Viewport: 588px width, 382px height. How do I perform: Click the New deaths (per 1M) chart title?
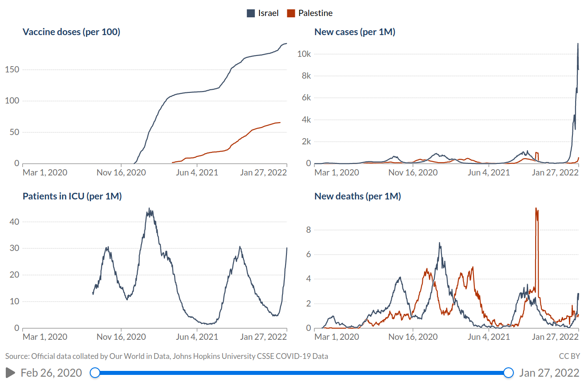[x=358, y=196]
